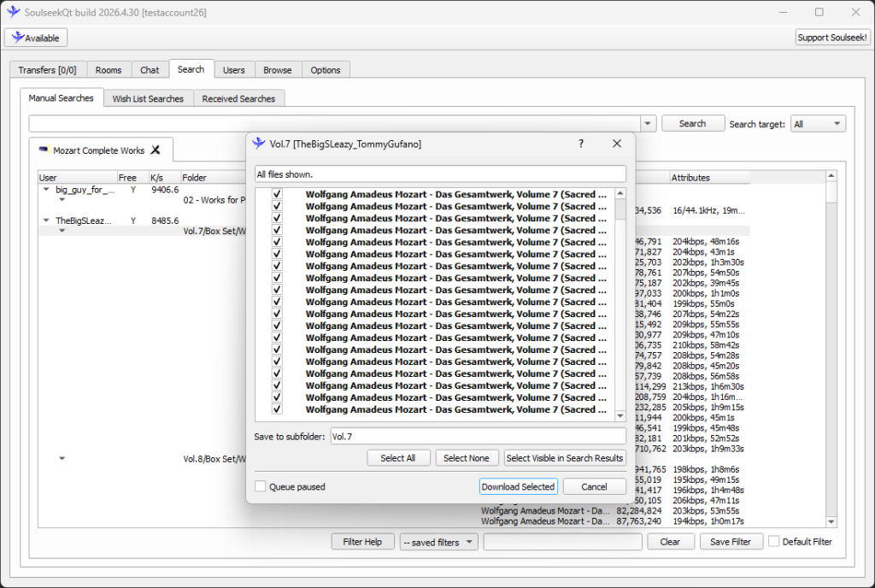
Task: Click the size value 82,284,824
Action: point(639,510)
